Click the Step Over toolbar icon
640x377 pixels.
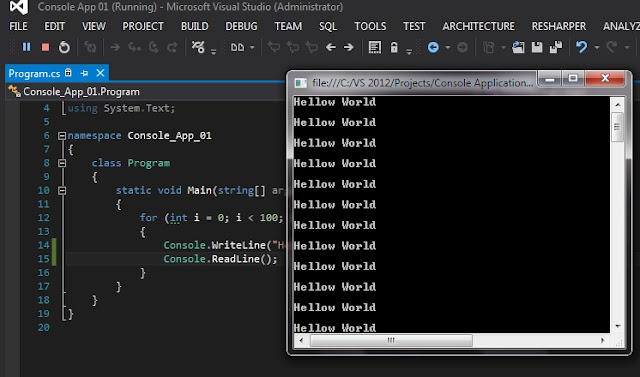pyautogui.click(x=153, y=47)
